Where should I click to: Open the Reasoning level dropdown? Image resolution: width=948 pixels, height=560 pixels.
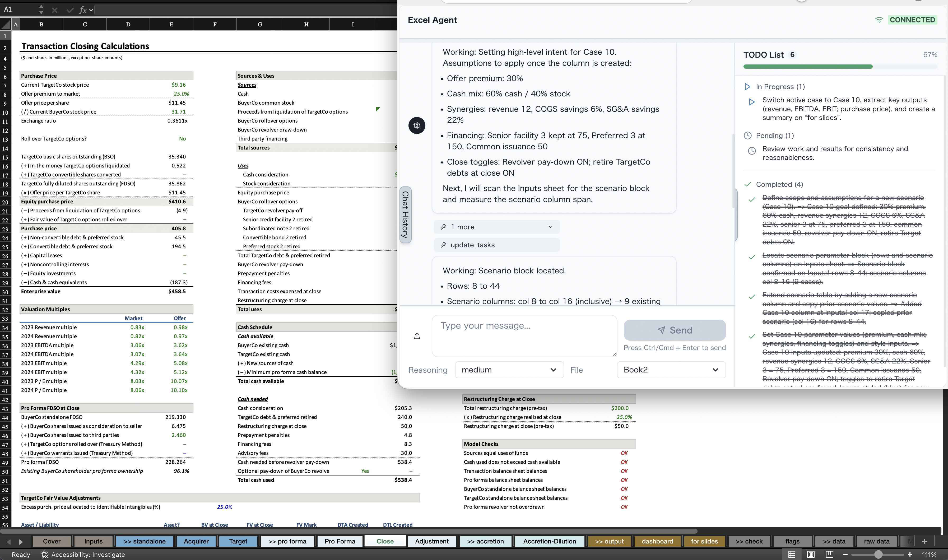pos(509,370)
